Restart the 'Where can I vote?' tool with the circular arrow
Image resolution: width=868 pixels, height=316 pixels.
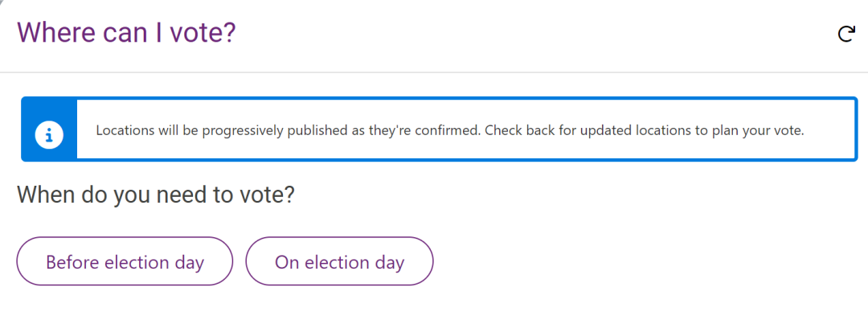[x=845, y=35]
